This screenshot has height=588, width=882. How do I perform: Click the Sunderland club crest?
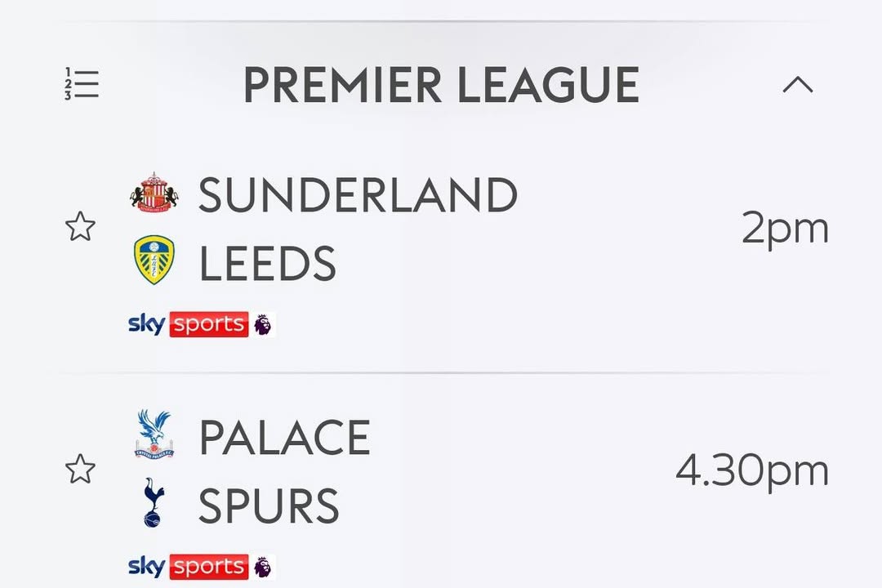click(x=154, y=193)
